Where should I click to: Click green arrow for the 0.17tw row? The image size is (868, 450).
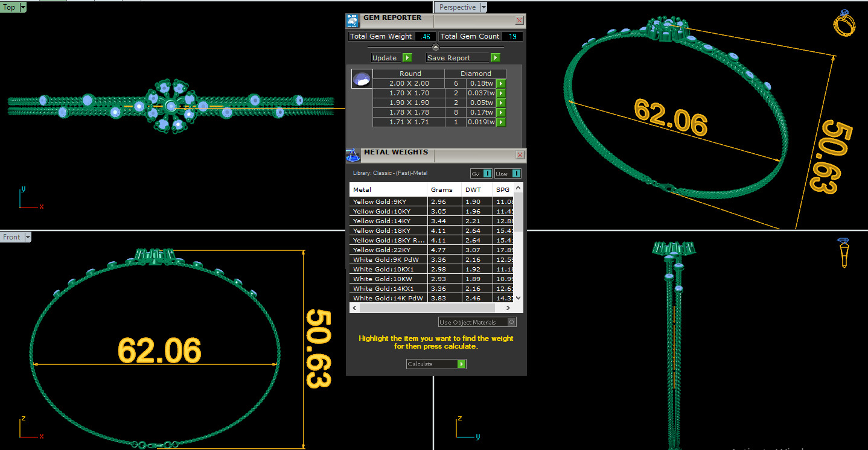tap(501, 112)
